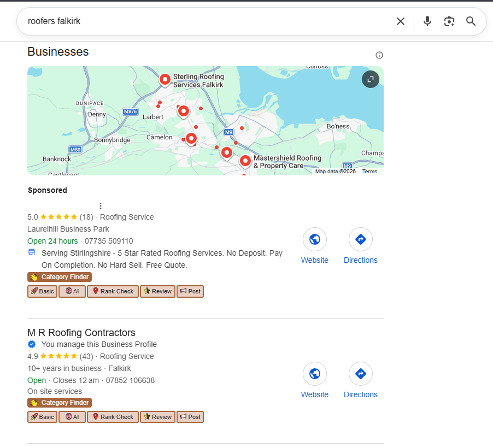Click the M R Roofing Contractors business name
Viewport: 493px width, 448px height.
(x=81, y=333)
